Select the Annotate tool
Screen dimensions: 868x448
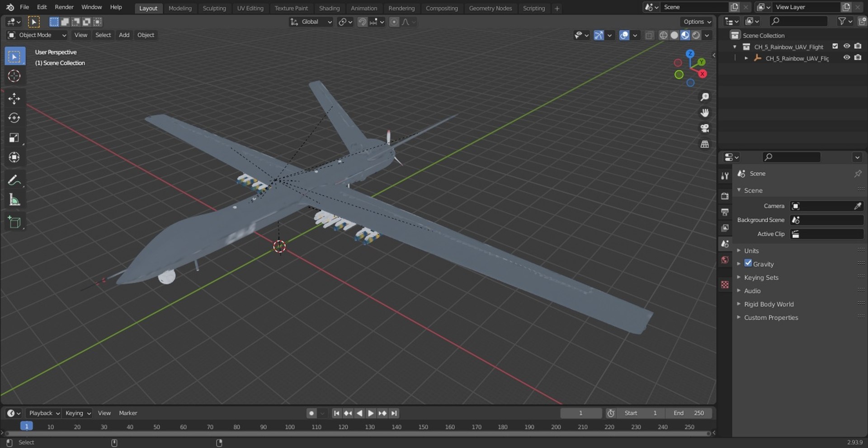pyautogui.click(x=14, y=180)
